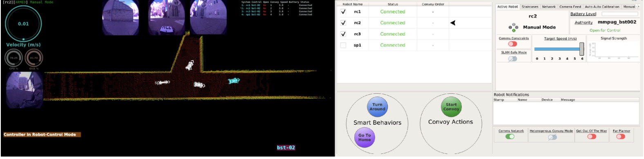Viewport: 644px width, 159px height.
Task: Enable the Get Out Of The Way switch
Action: [591, 137]
